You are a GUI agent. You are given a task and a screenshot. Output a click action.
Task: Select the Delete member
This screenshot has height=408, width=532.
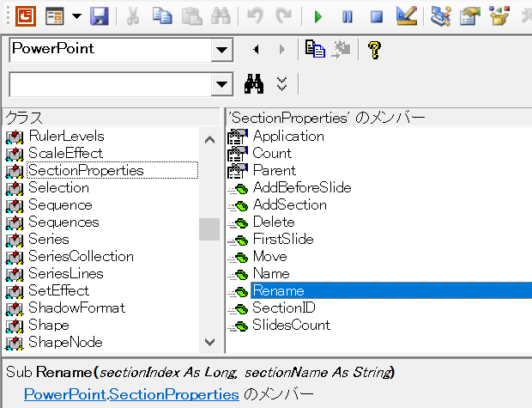pos(274,222)
